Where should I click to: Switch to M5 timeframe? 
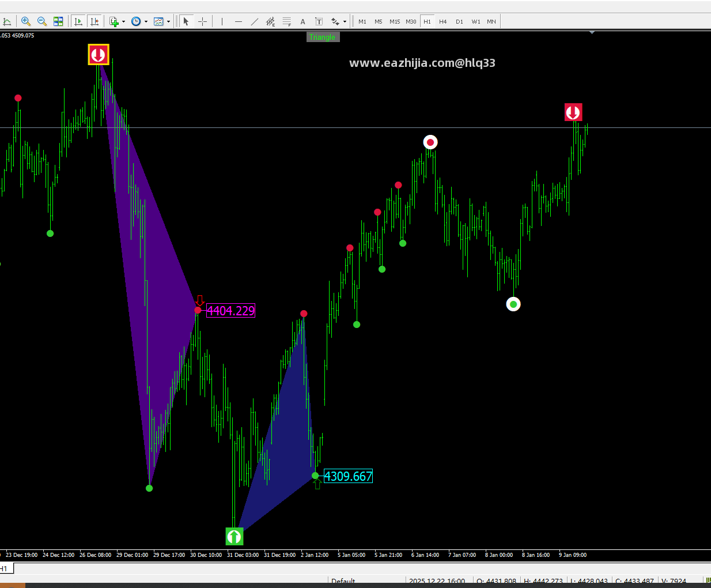(379, 21)
